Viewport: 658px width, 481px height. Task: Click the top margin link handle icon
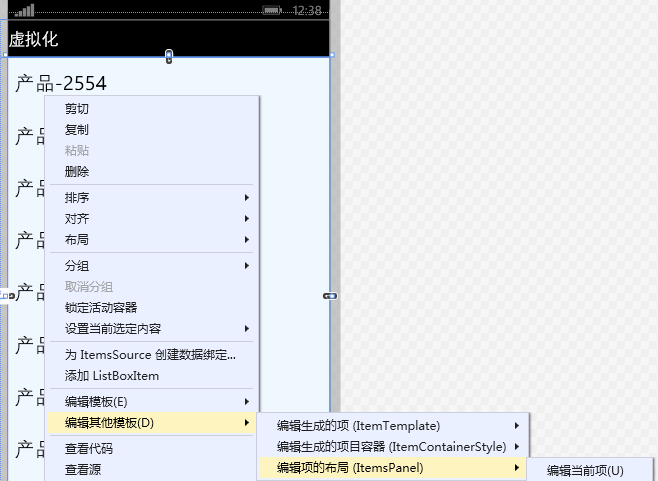tap(169, 56)
